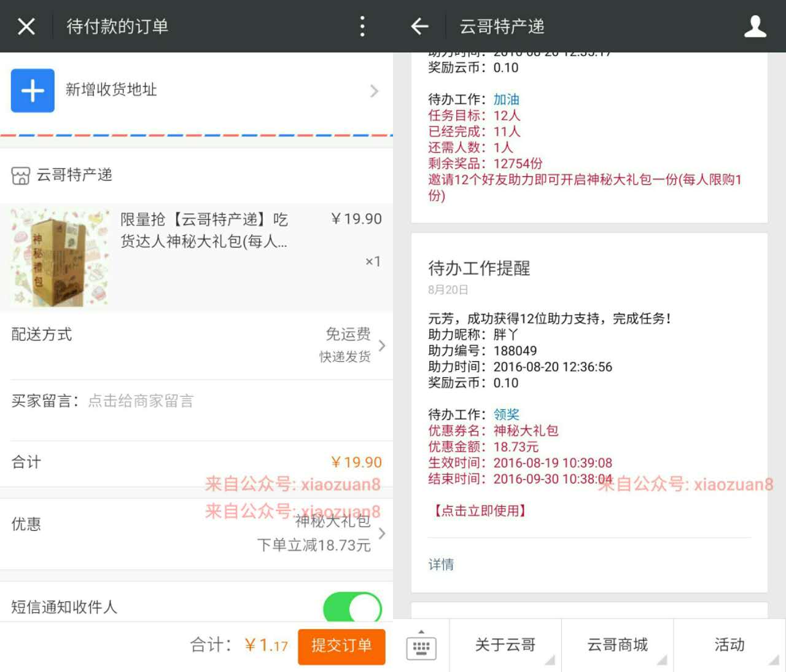Open 详情 of 待办工作提醒 card
The height and width of the screenshot is (672, 786).
tap(441, 565)
